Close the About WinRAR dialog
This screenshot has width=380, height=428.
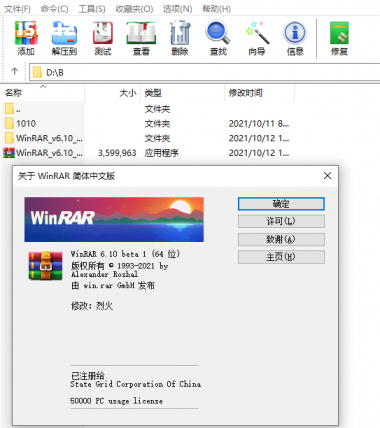point(327,176)
